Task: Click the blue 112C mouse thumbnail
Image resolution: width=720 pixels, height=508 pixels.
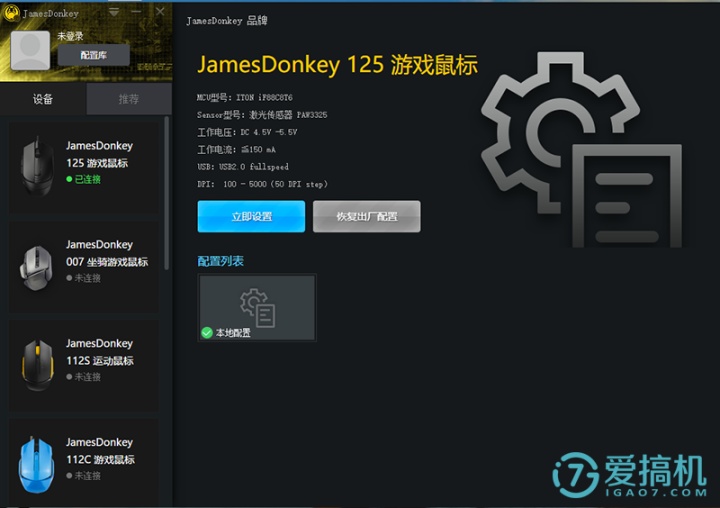Action: tap(36, 465)
